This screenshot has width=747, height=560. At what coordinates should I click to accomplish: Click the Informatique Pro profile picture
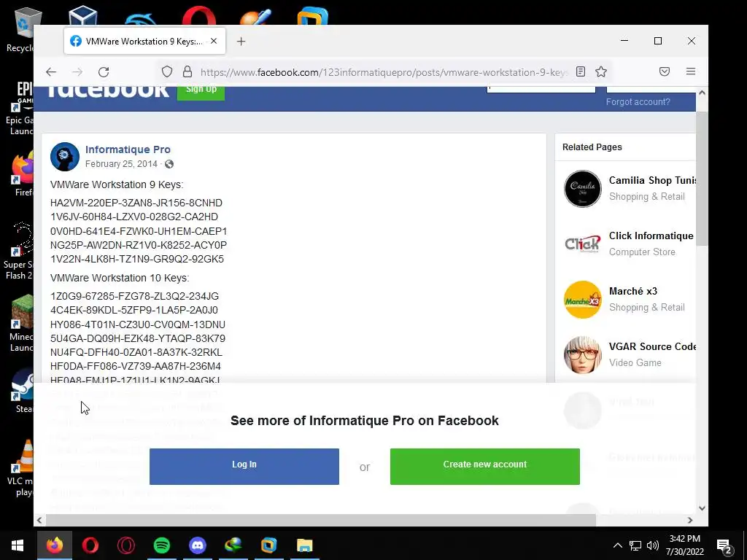(65, 157)
